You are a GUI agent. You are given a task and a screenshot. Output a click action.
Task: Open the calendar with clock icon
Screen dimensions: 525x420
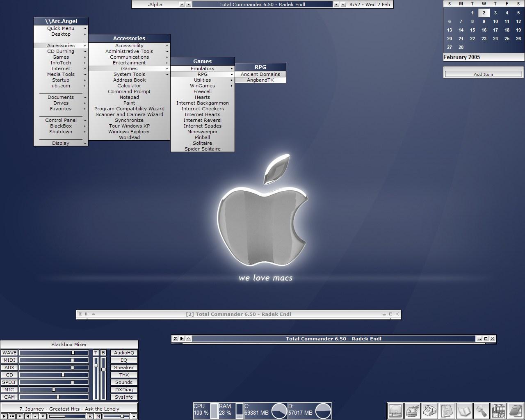pos(499,411)
